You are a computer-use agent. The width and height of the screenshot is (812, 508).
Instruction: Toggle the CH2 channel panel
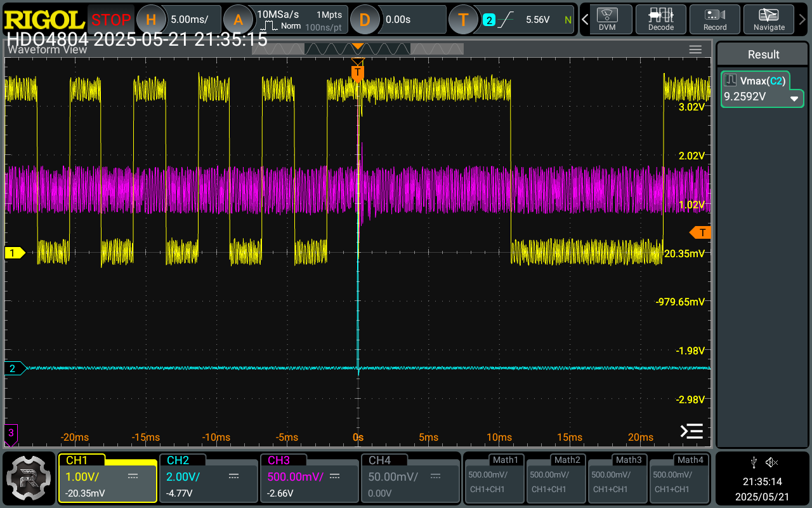[208, 478]
